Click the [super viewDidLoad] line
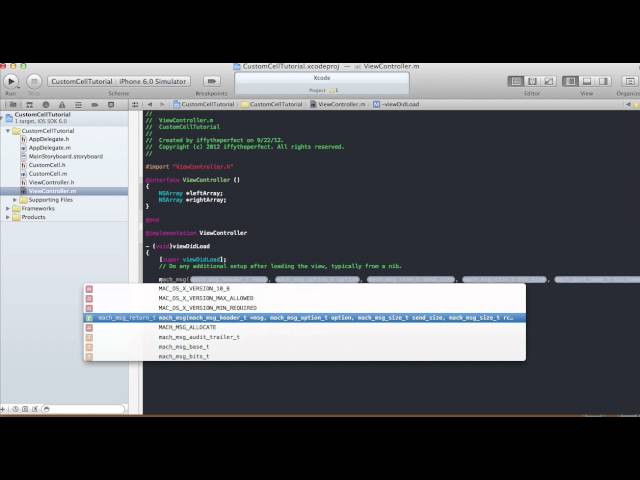Image resolution: width=640 pixels, height=480 pixels. point(193,260)
